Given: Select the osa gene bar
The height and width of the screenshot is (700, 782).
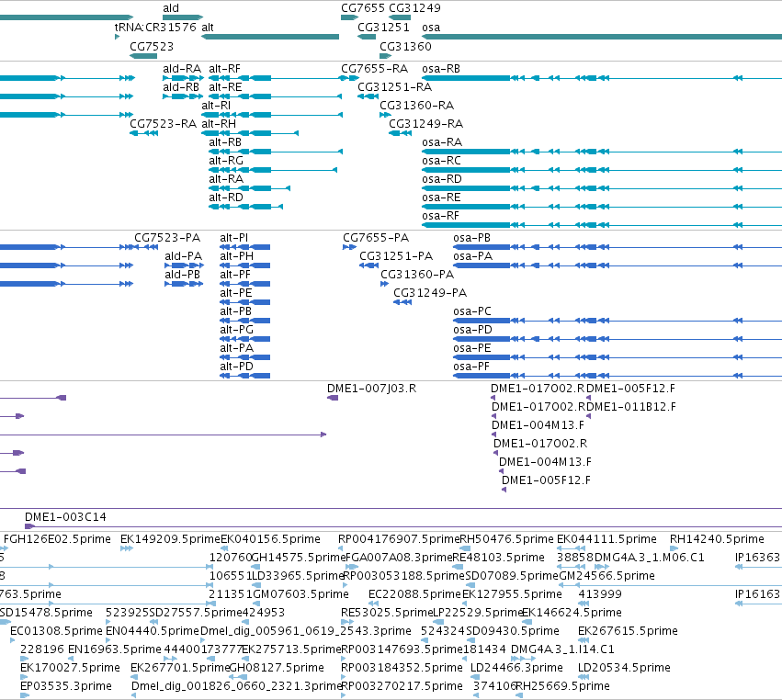Looking at the screenshot, I should (602, 37).
